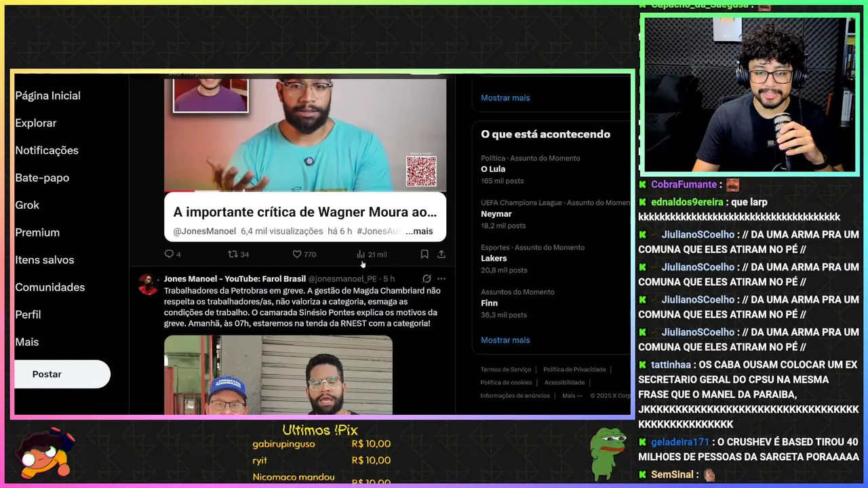
Task: Expand video description with ...mais
Action: point(419,231)
